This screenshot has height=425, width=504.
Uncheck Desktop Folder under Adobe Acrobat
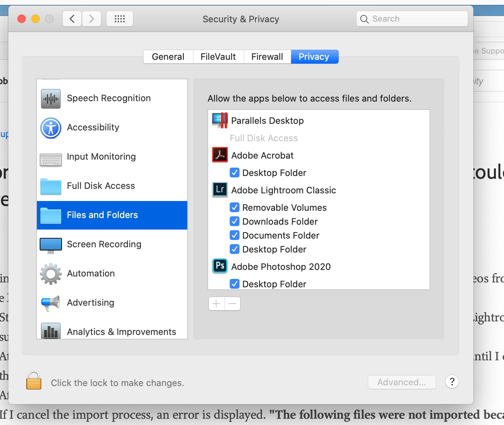coord(235,173)
